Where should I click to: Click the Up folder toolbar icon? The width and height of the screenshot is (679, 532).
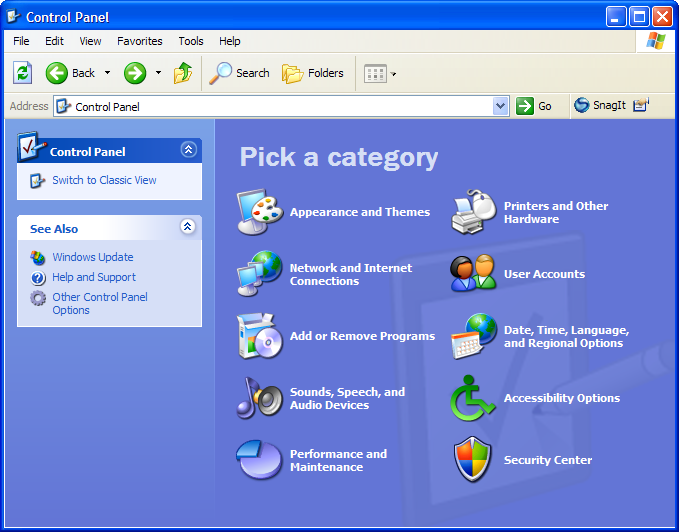pos(183,73)
